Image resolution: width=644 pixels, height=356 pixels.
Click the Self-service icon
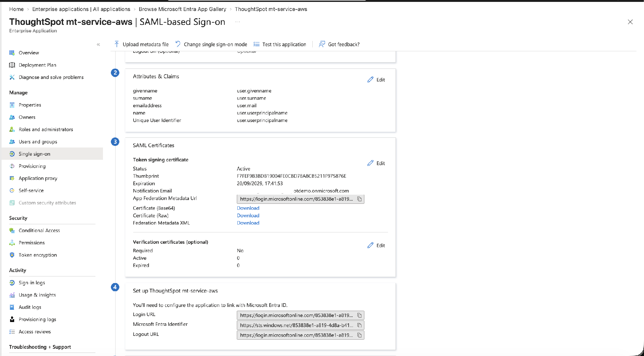point(12,190)
